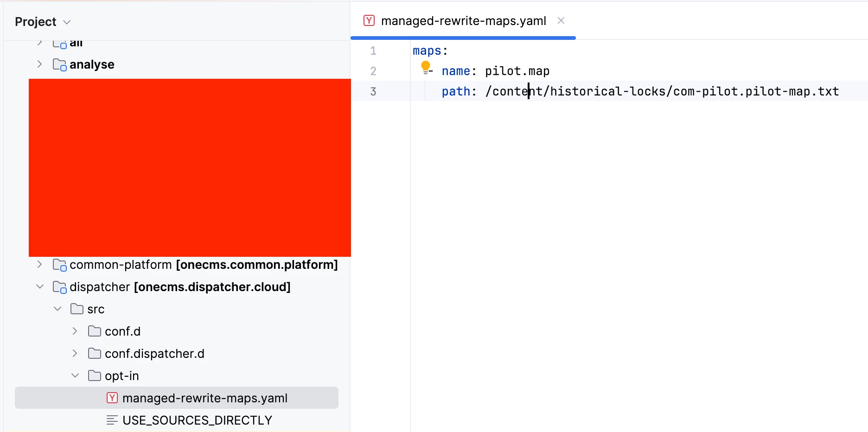Collapse the opt-in folder chevron
868x432 pixels.
[x=75, y=376]
